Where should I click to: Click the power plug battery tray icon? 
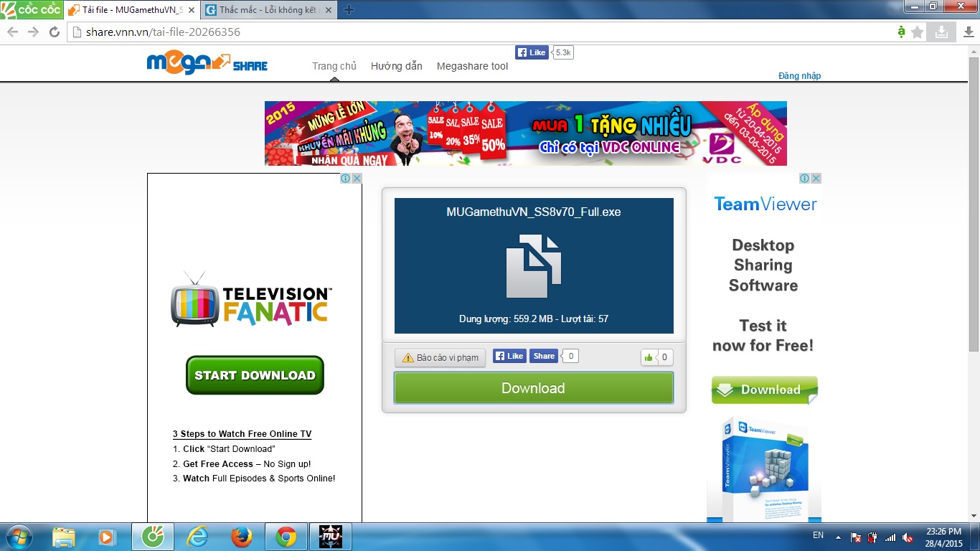[873, 537]
